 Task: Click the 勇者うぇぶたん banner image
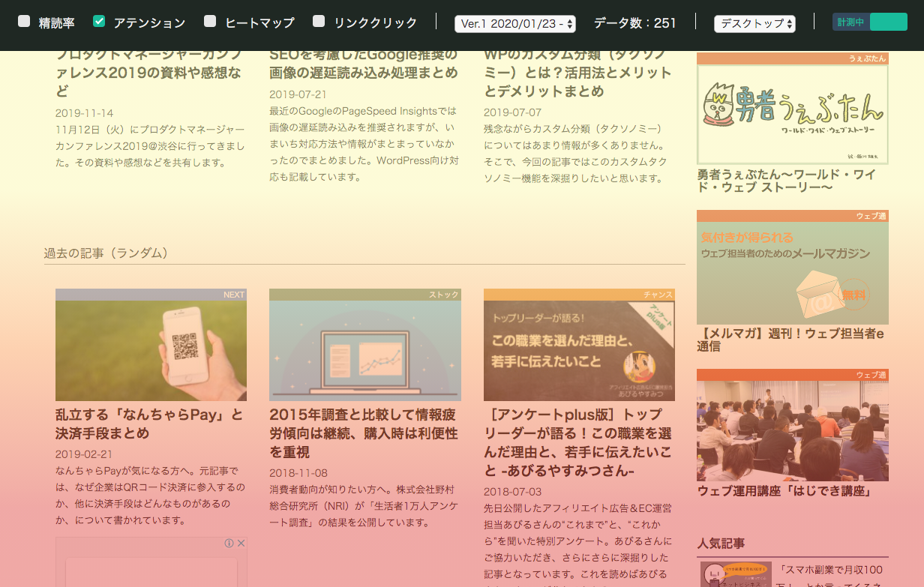[792, 112]
